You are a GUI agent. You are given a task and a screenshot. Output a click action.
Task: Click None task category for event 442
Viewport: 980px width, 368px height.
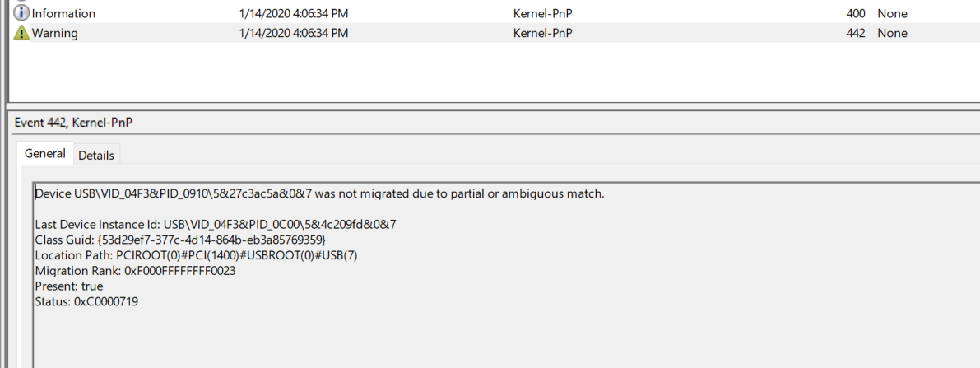(x=892, y=33)
